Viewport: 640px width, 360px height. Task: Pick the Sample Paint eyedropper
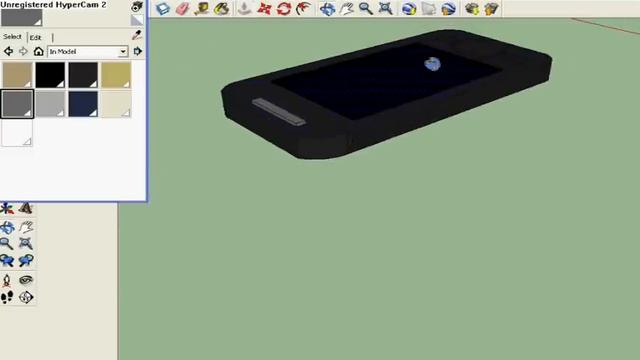click(137, 36)
